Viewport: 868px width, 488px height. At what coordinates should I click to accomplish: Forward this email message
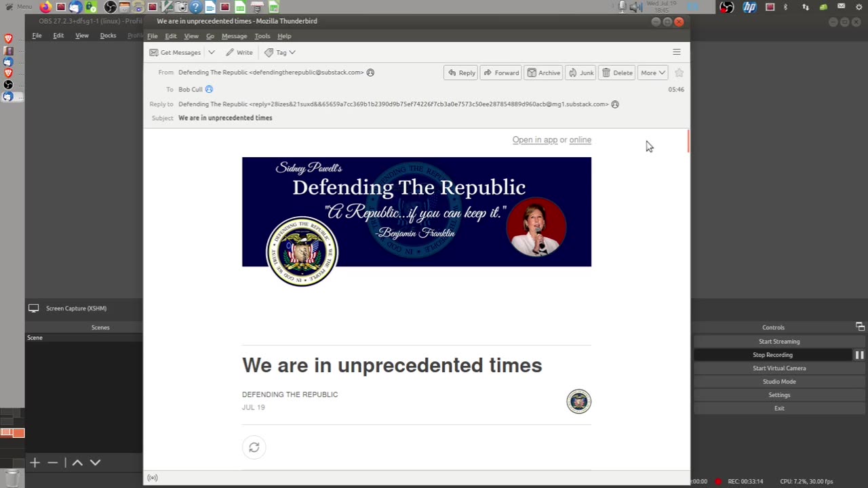501,73
